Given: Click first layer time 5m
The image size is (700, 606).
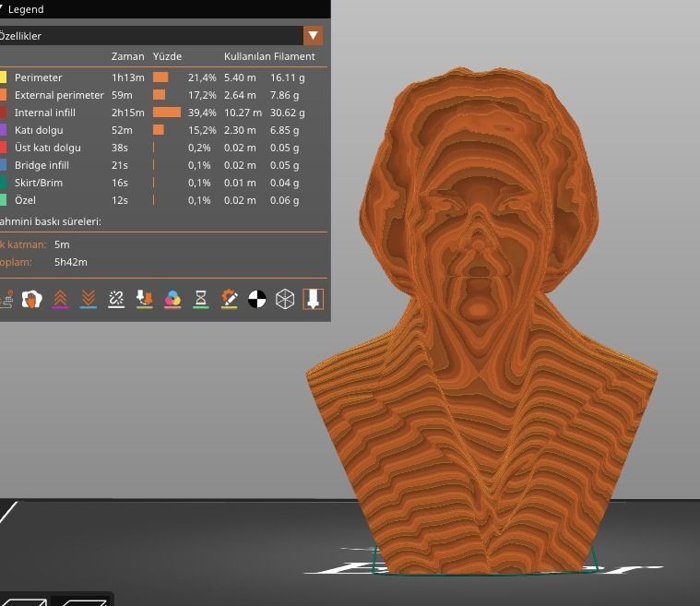Looking at the screenshot, I should pos(62,244).
